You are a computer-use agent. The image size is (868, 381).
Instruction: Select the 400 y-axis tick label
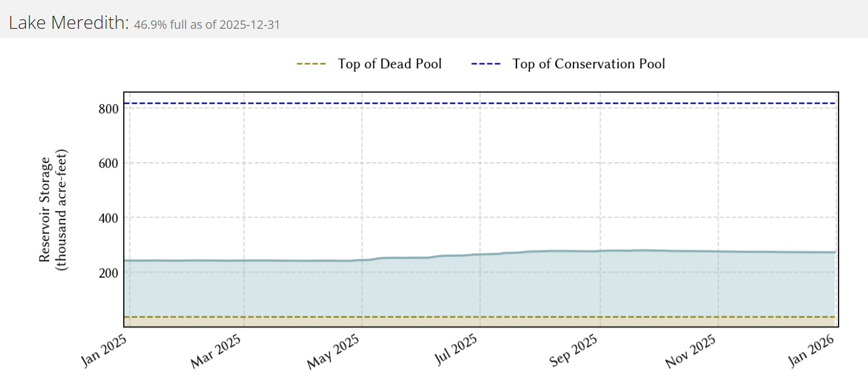coord(107,218)
